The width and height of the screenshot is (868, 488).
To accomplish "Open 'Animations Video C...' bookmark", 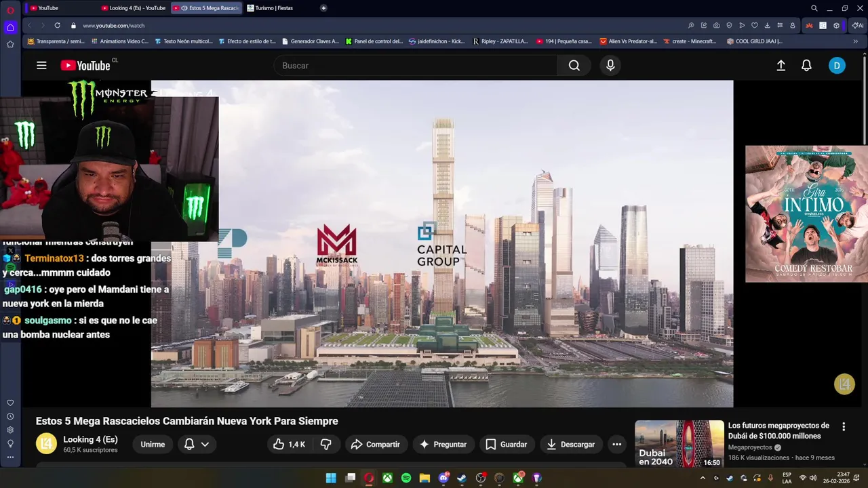I will (119, 41).
